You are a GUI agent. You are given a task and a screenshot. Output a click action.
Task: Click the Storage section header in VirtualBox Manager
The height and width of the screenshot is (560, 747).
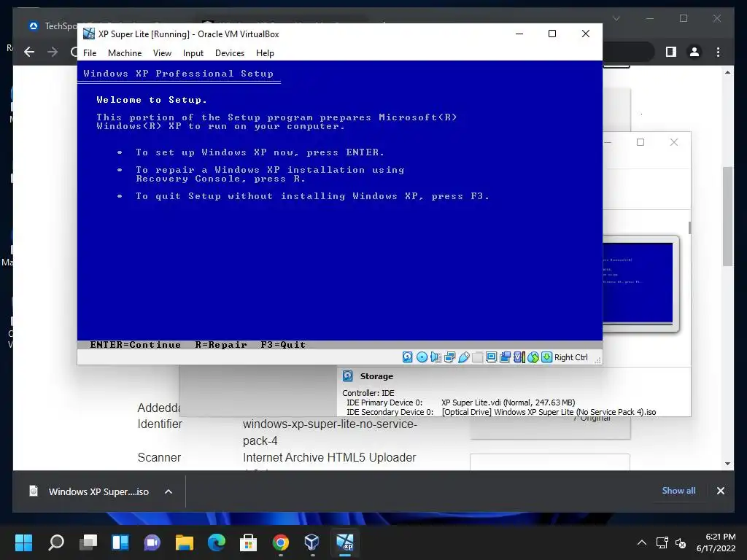click(376, 376)
